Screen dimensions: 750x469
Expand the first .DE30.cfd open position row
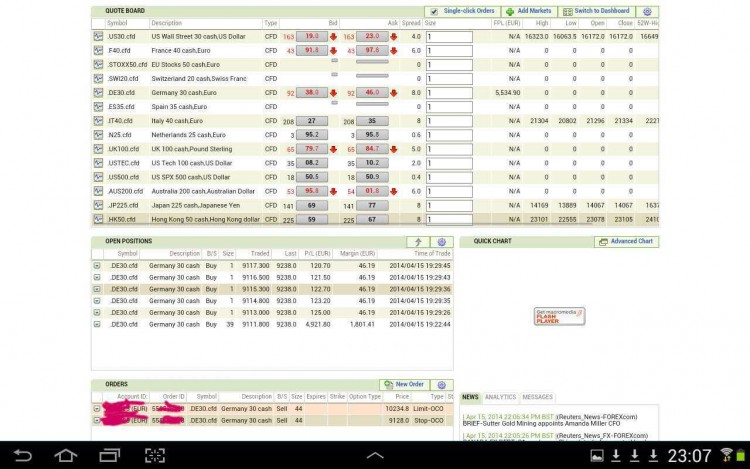[x=97, y=265]
